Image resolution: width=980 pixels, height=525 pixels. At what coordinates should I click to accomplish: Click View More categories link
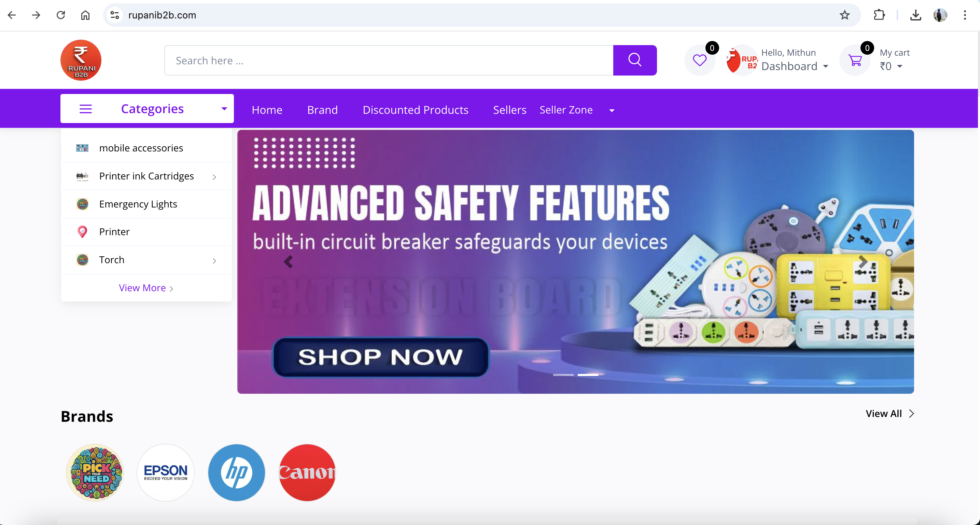coord(146,288)
